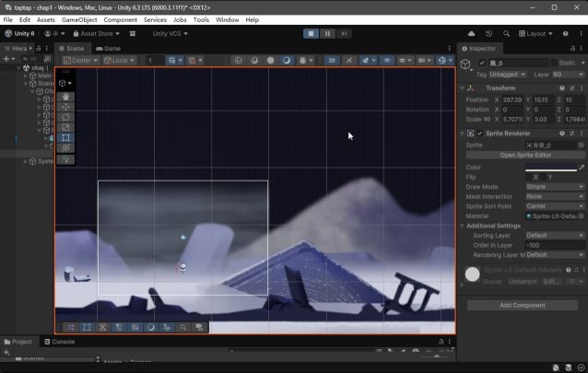Screen dimensions: 588x373
Task: Open the Local handle rotation dropdown
Action: [119, 61]
